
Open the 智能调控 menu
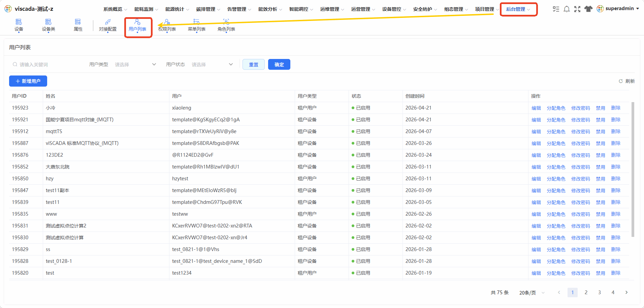[301, 9]
